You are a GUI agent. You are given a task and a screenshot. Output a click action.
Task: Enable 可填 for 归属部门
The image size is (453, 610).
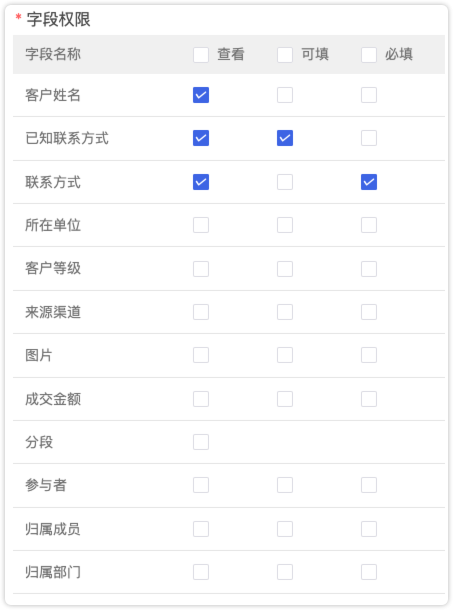(x=285, y=572)
